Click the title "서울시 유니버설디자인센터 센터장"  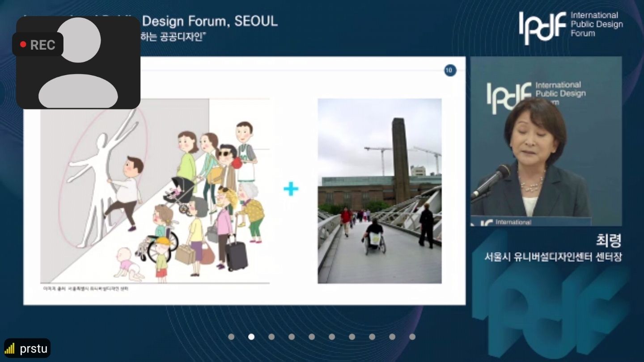tap(553, 257)
